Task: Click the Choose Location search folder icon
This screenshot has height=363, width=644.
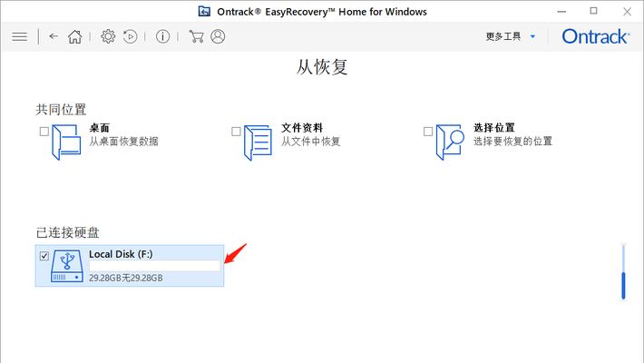Action: pyautogui.click(x=450, y=142)
